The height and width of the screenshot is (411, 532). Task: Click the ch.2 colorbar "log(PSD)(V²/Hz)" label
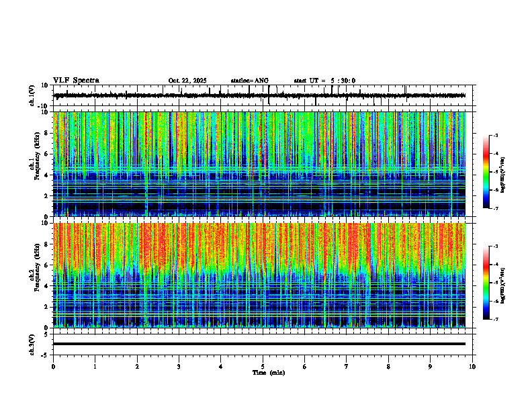click(503, 285)
